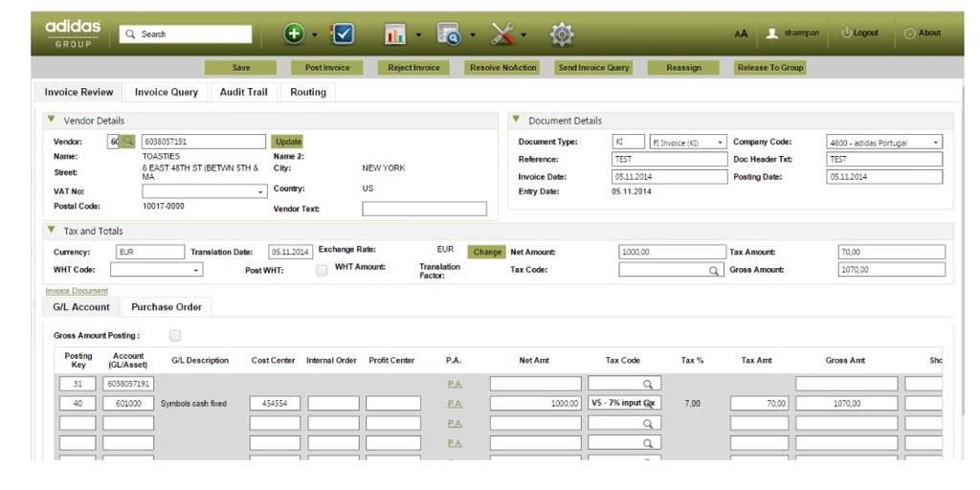Image resolution: width=980 pixels, height=490 pixels.
Task: Click the Tax Code search icon in Tax and Totals
Action: pos(713,271)
